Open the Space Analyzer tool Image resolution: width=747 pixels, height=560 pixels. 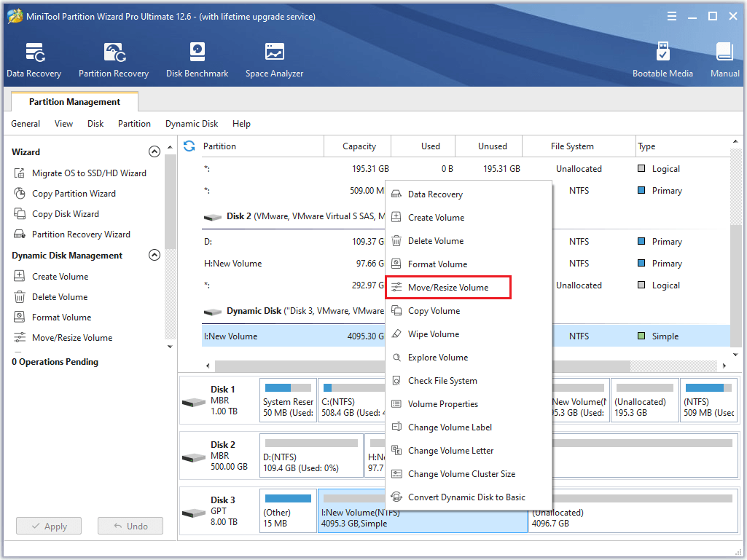click(x=275, y=60)
